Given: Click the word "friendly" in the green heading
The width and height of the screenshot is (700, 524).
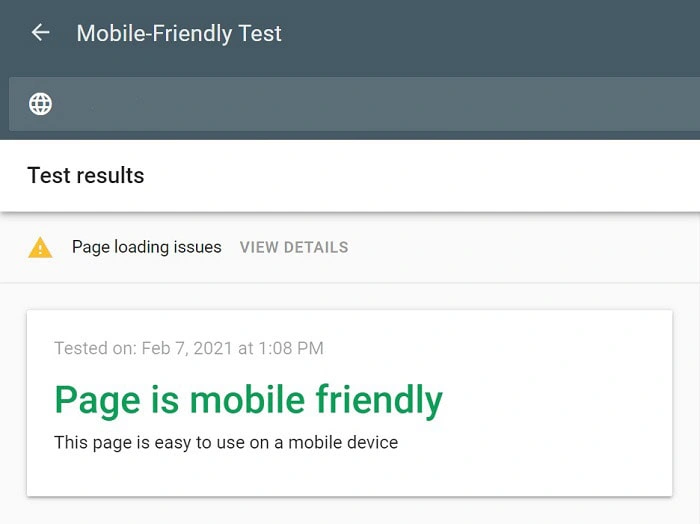Looking at the screenshot, I should click(379, 400).
